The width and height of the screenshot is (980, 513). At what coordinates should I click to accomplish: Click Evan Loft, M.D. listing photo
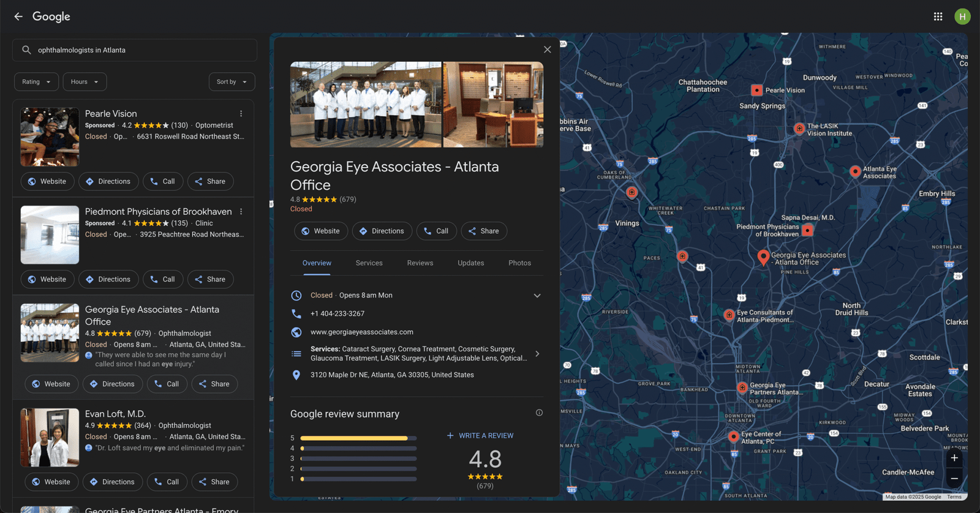50,437
